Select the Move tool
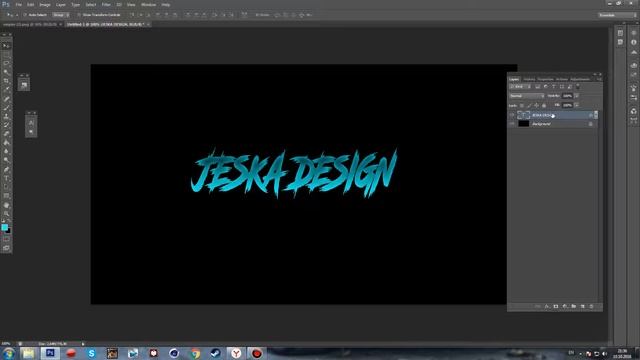The width and height of the screenshot is (640, 360). pyautogui.click(x=6, y=46)
